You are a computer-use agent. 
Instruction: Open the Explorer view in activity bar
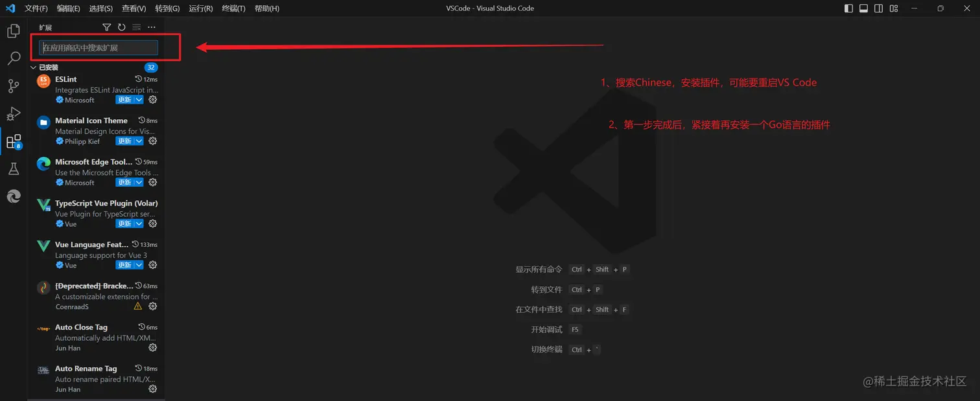(x=14, y=30)
